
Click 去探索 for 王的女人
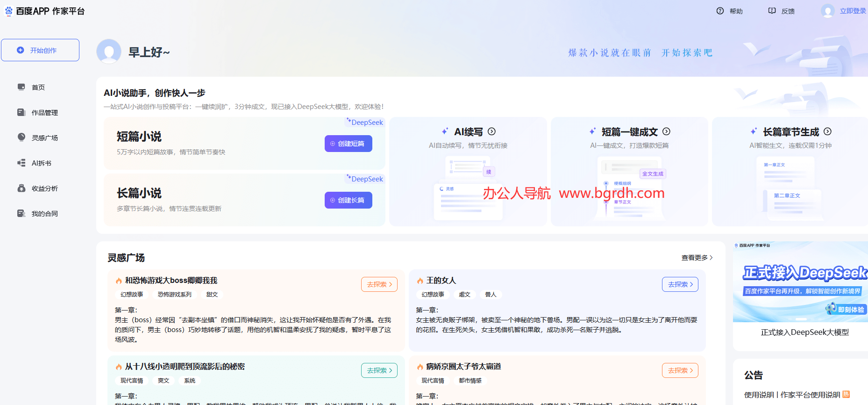pos(680,284)
